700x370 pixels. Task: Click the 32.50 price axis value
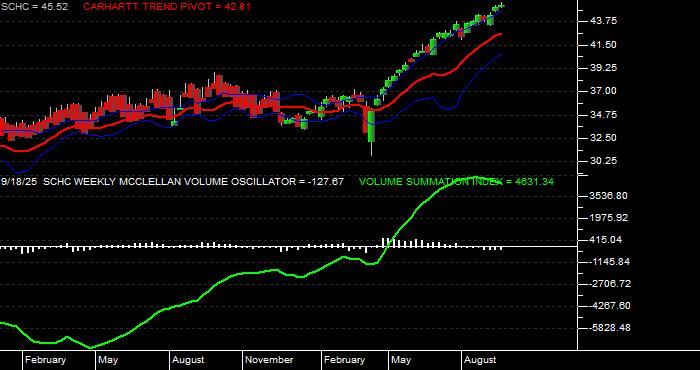coord(605,138)
